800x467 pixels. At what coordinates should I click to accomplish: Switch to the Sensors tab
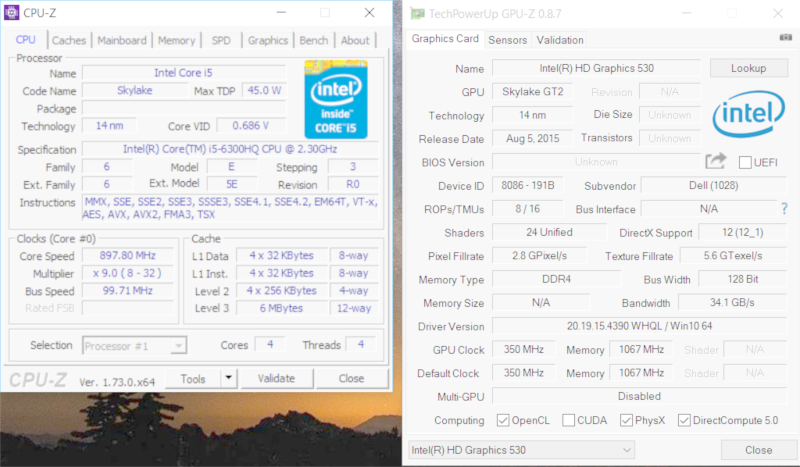coord(507,40)
